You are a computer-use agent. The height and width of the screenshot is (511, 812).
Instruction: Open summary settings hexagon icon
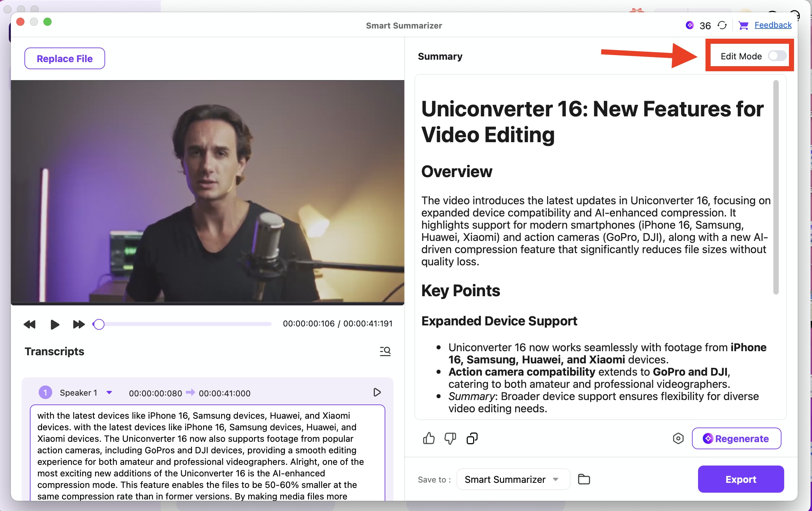tap(678, 438)
